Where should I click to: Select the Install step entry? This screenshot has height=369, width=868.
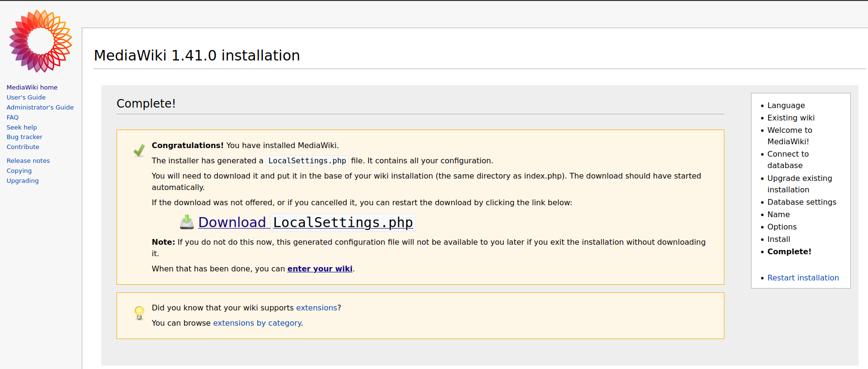pos(779,239)
